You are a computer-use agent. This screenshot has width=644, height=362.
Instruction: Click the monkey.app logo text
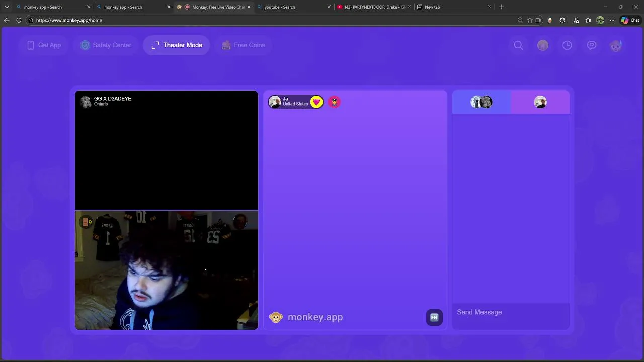315,317
